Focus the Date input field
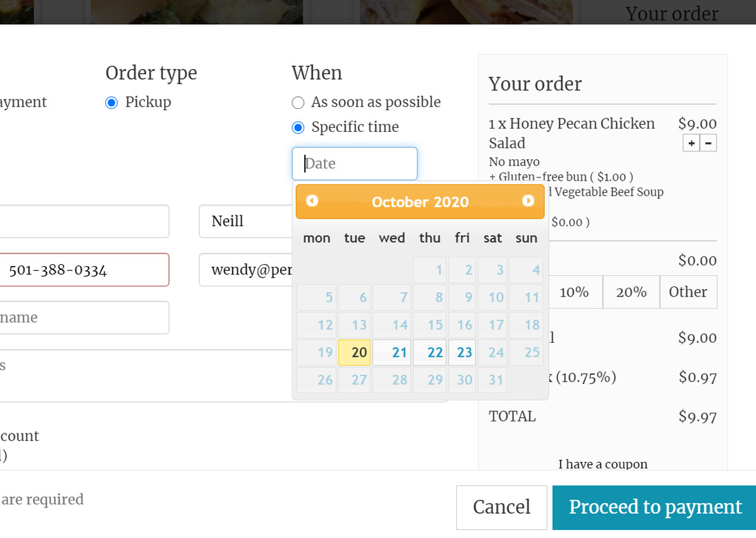This screenshot has height=538, width=756. (354, 163)
